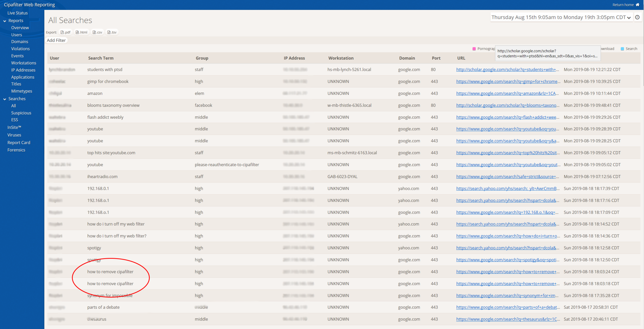The width and height of the screenshot is (644, 329).
Task: Open the Applications report
Action: [23, 77]
